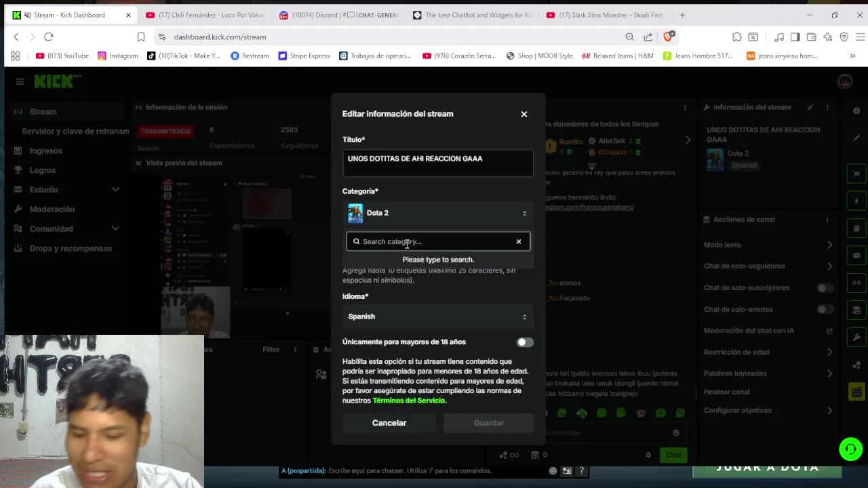Expand Palabras baneadas options
This screenshot has width=868, height=488.
point(829,373)
